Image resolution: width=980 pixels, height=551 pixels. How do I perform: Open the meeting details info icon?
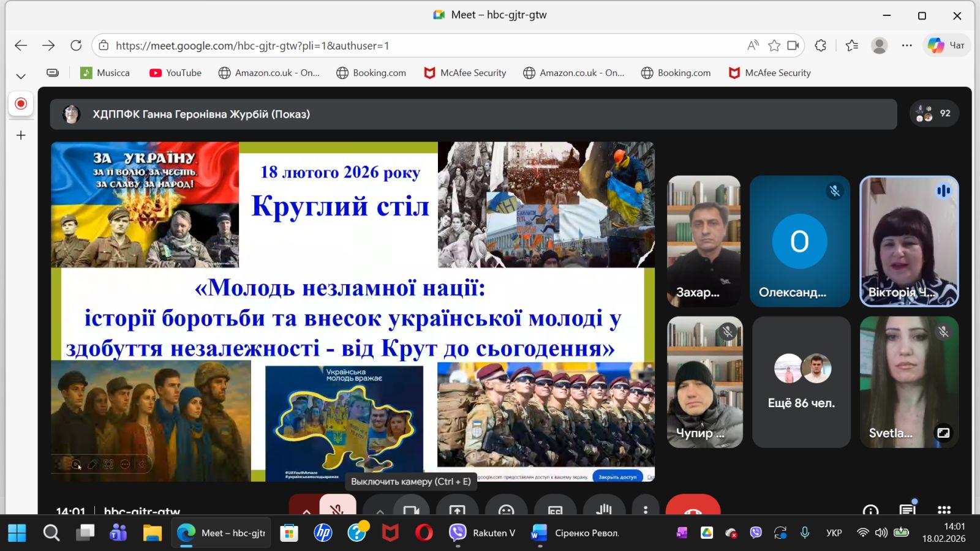point(870,510)
